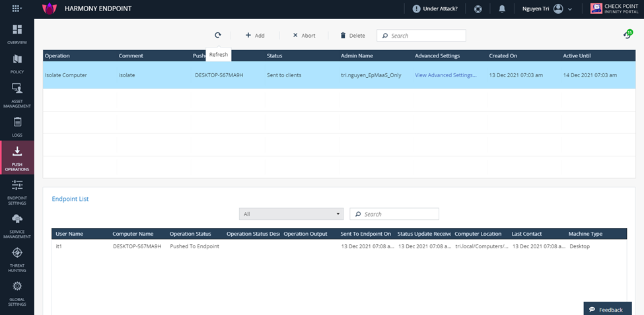Open the All filter dropdown

(x=291, y=214)
